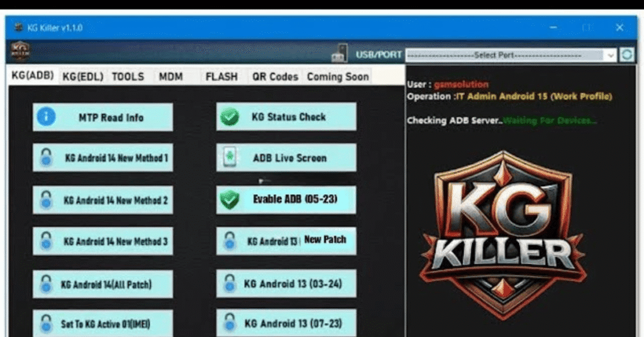Click Set To KG Active 01(IMEI)

[x=103, y=323]
